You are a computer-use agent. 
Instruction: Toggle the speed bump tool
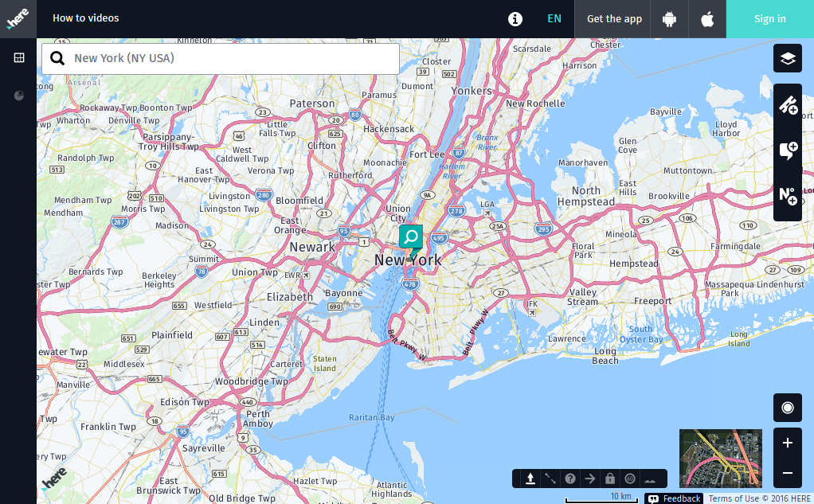pos(651,479)
